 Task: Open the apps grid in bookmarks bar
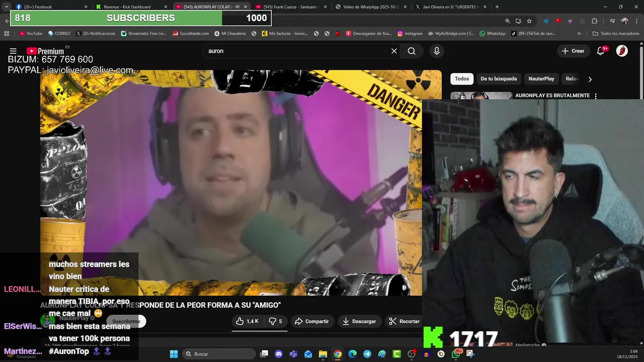[x=7, y=34]
